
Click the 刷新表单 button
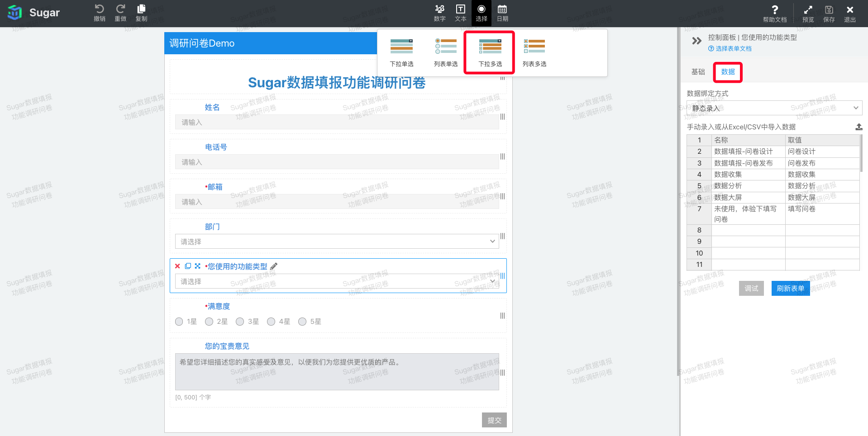tap(790, 289)
